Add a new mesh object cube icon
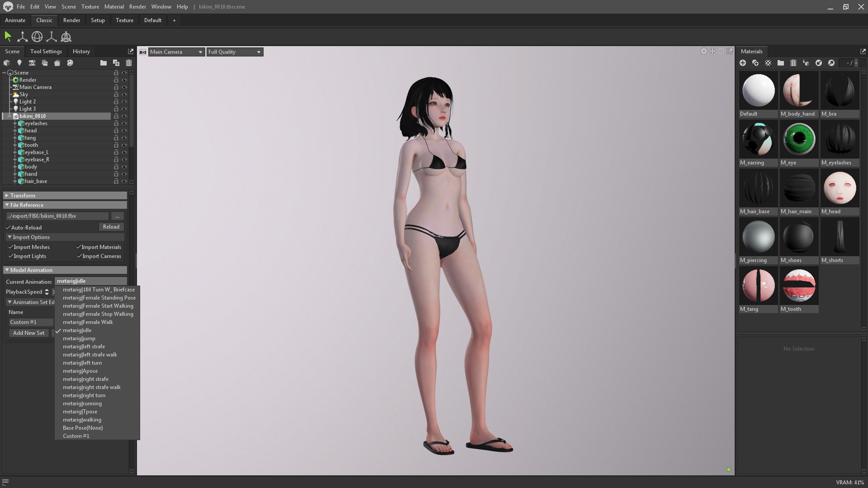868x488 pixels. pos(7,63)
